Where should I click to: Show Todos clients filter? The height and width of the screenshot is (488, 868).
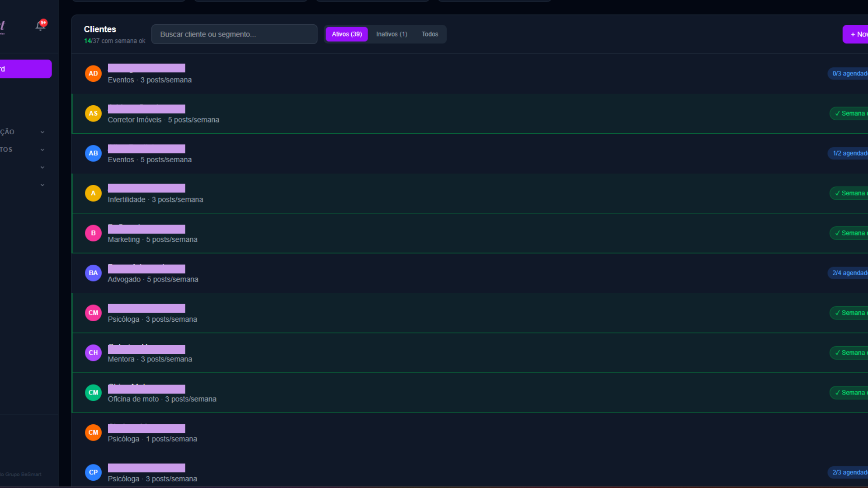429,34
